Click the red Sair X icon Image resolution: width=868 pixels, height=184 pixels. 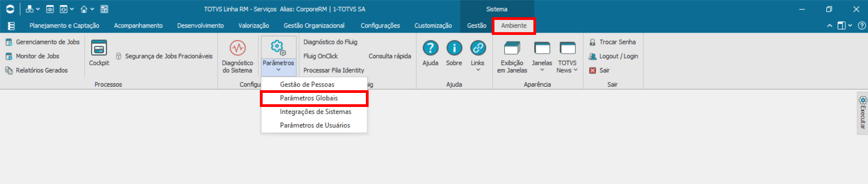pyautogui.click(x=592, y=70)
